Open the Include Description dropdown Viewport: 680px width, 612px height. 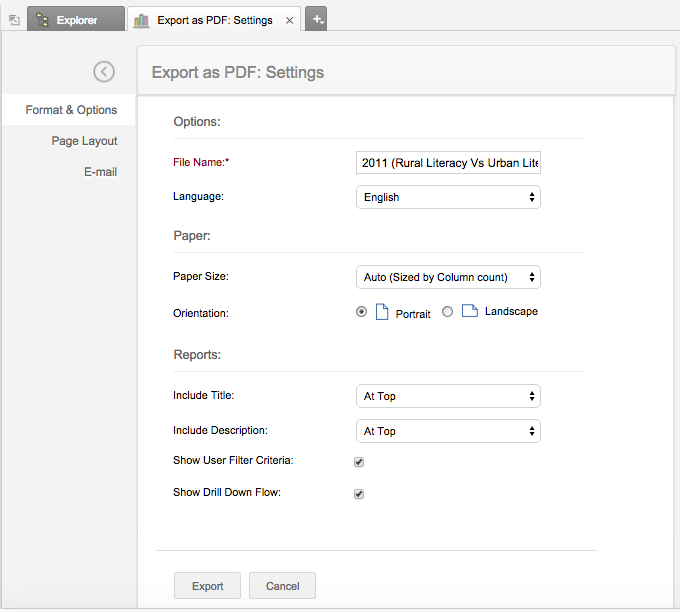[448, 431]
